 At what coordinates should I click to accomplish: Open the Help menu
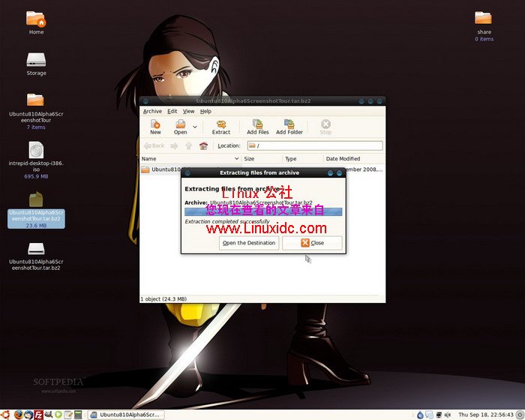205,111
